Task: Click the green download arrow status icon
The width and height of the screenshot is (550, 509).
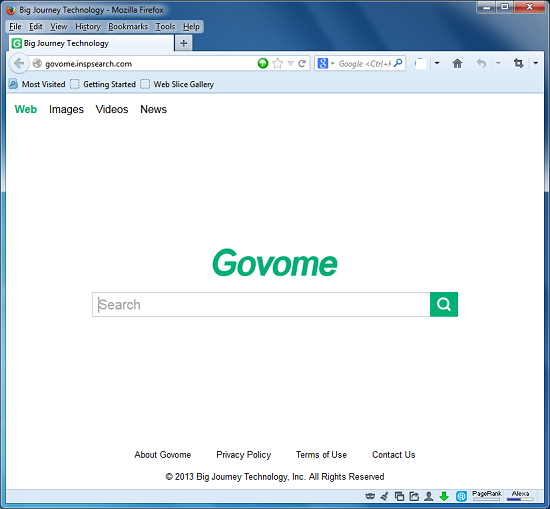Action: [444, 496]
